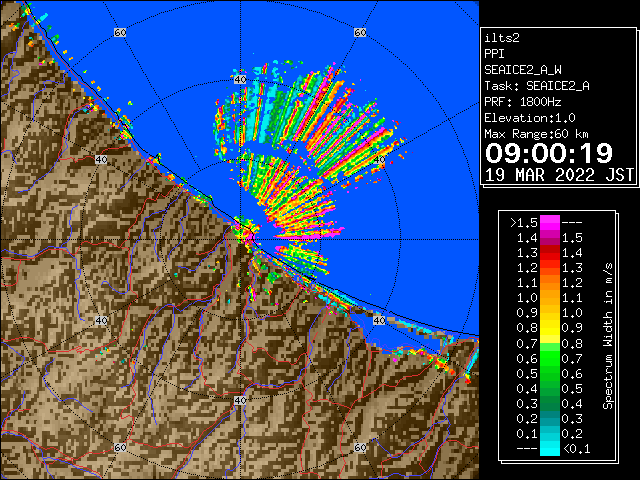This screenshot has width=640, height=480.
Task: Click the magenta >1.5 legend swatch
Action: [550, 222]
